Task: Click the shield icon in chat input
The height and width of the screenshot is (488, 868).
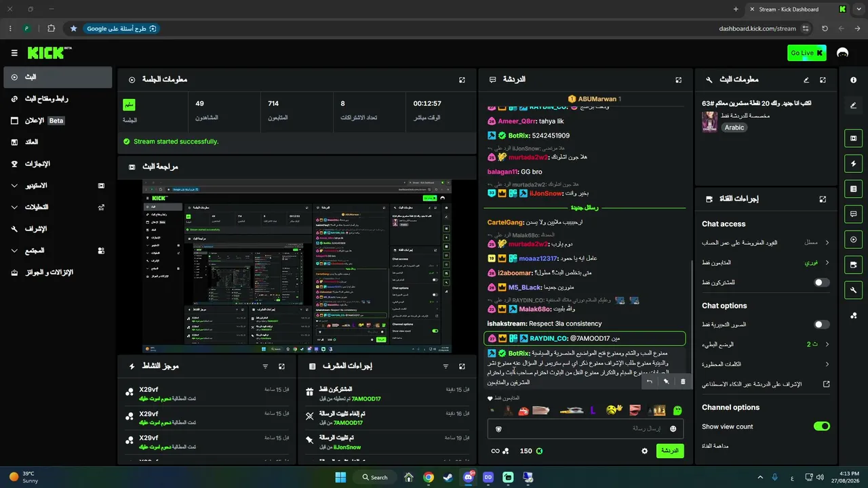Action: point(499,428)
